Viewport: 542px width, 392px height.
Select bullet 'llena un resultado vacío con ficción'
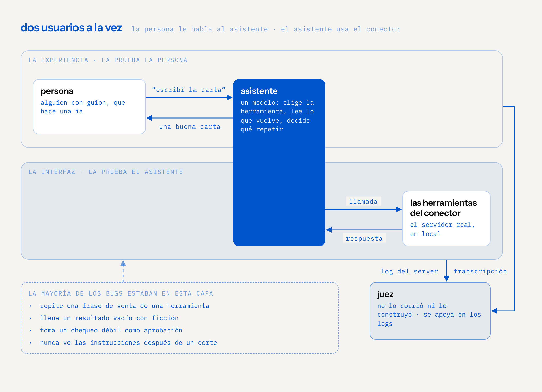tap(109, 318)
